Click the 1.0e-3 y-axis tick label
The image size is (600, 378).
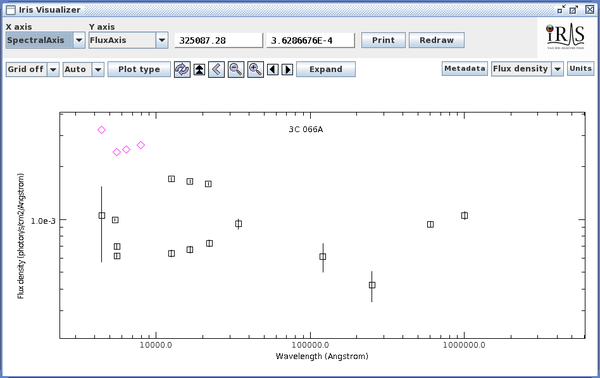tap(43, 221)
